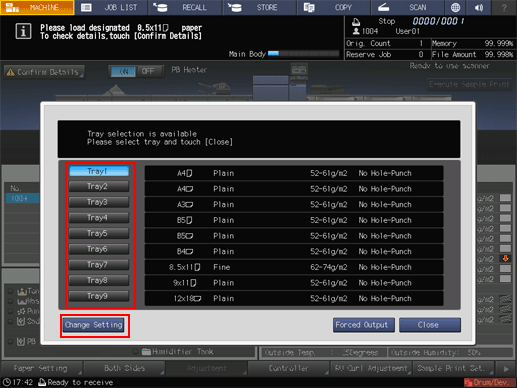Open Controller option at bottom bar

coord(289,368)
